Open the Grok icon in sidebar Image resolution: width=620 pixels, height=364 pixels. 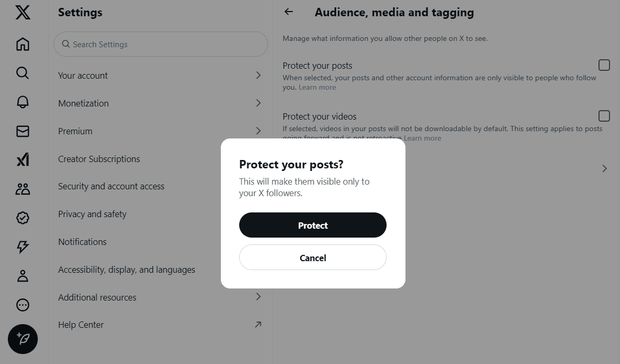(x=23, y=159)
